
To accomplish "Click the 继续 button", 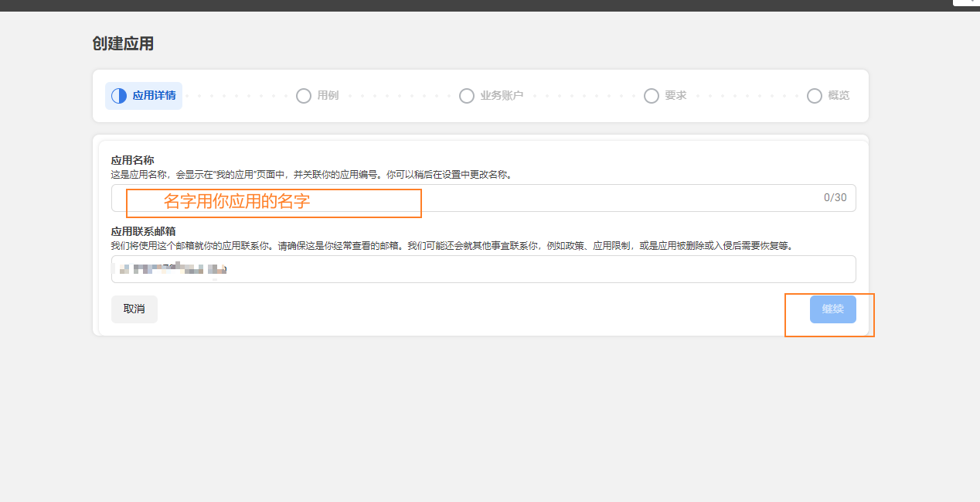I will [832, 309].
